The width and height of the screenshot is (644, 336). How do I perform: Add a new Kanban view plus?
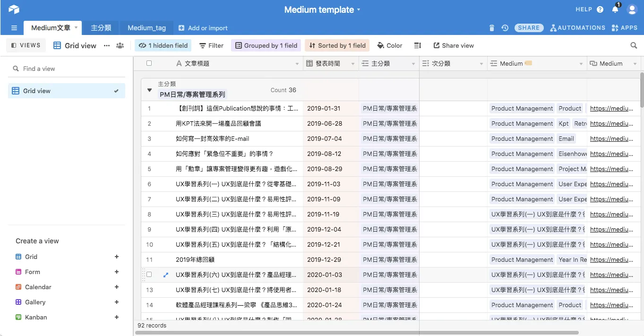point(117,317)
